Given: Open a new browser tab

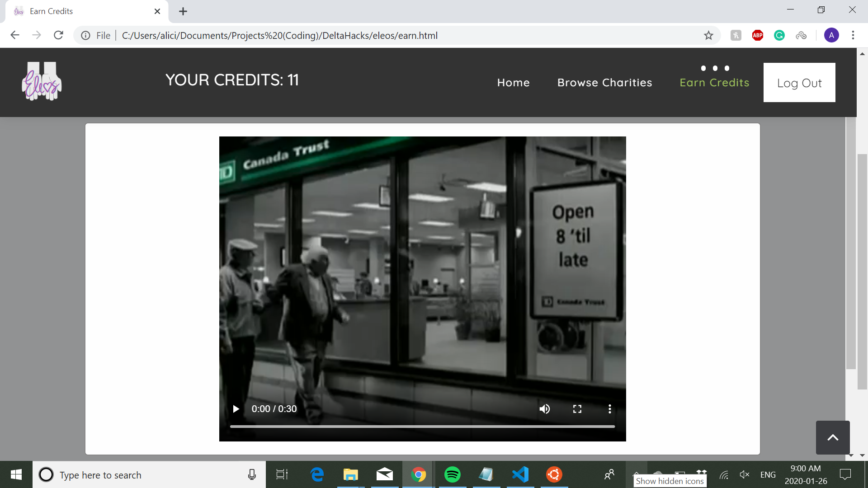Looking at the screenshot, I should (183, 11).
